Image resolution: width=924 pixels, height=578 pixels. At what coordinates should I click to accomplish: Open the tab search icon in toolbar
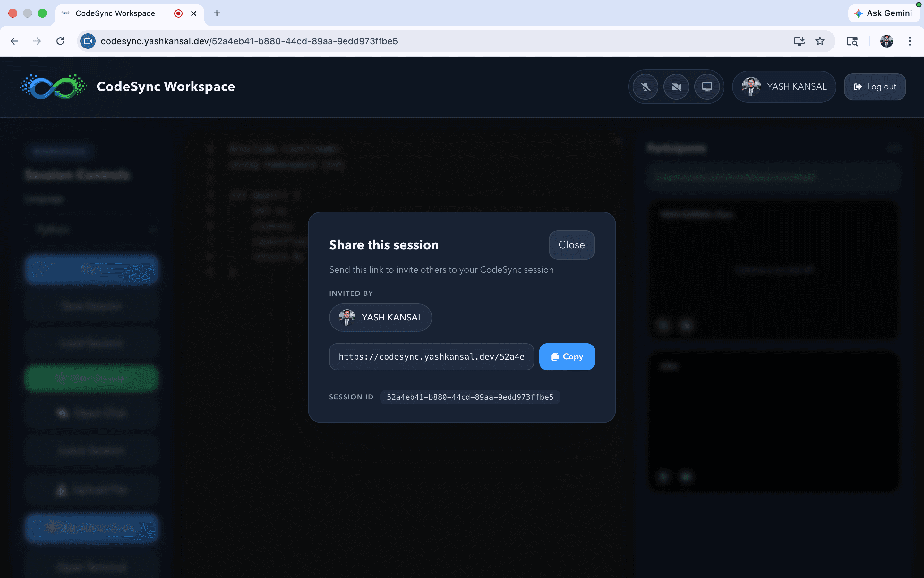(x=852, y=41)
